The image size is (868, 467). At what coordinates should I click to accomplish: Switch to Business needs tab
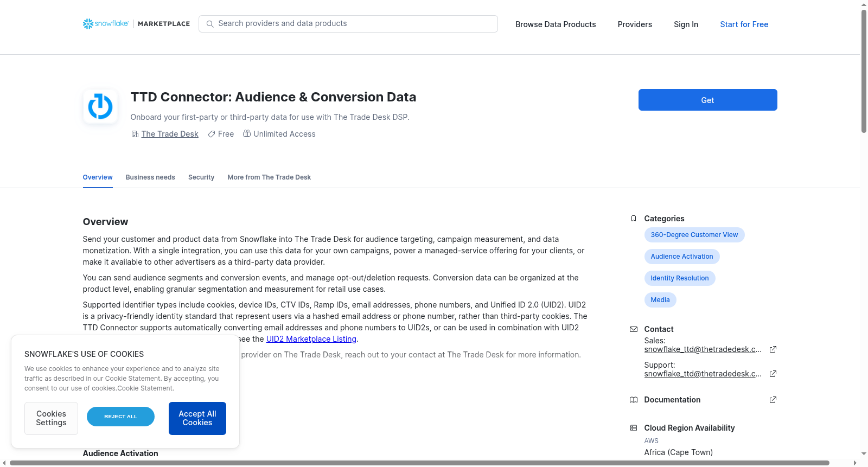click(150, 177)
